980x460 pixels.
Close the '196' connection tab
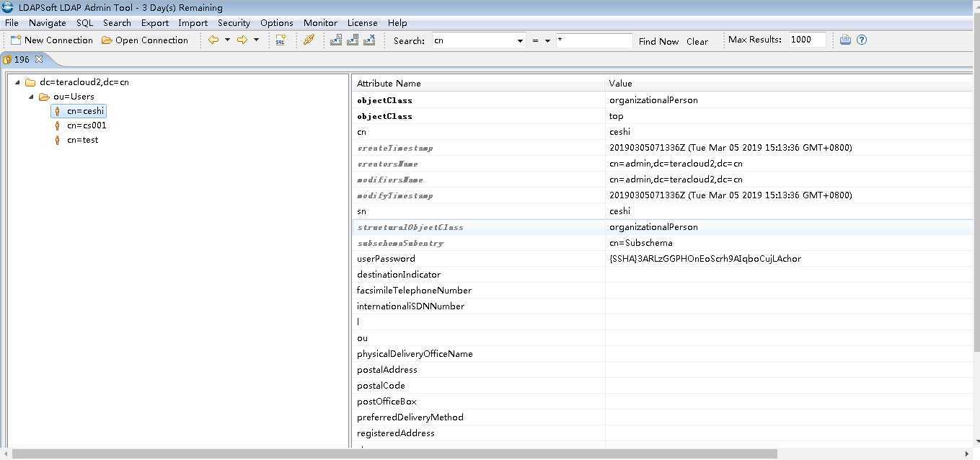point(39,59)
